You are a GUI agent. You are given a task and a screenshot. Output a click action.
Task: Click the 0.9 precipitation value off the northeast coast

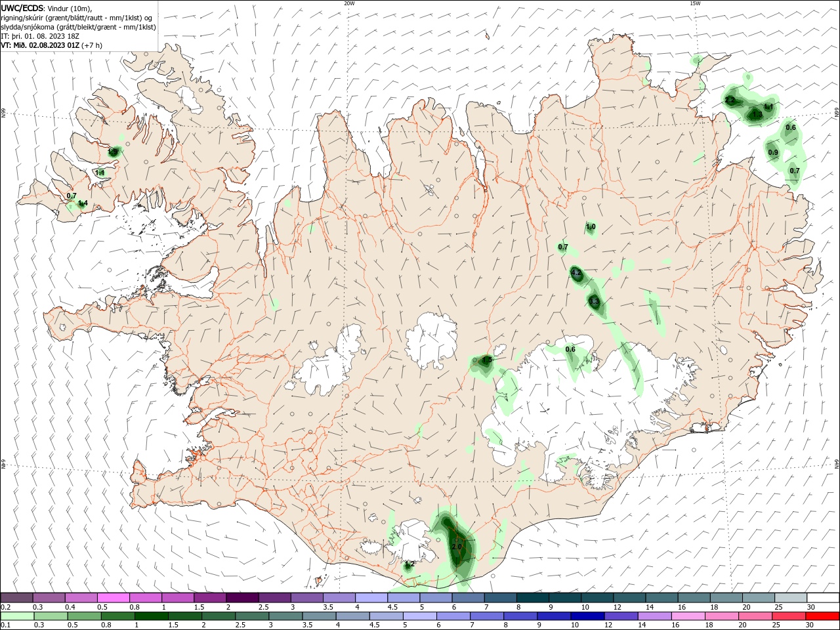pos(773,153)
